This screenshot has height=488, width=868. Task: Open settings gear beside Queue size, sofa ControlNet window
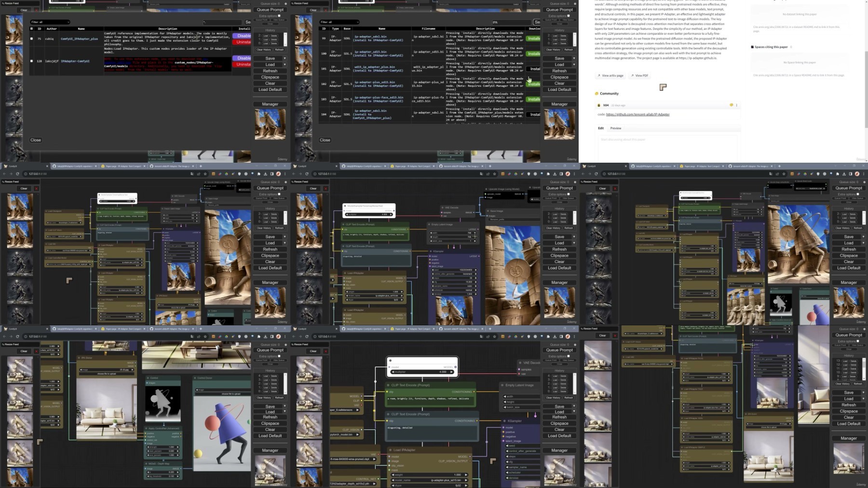pos(285,345)
